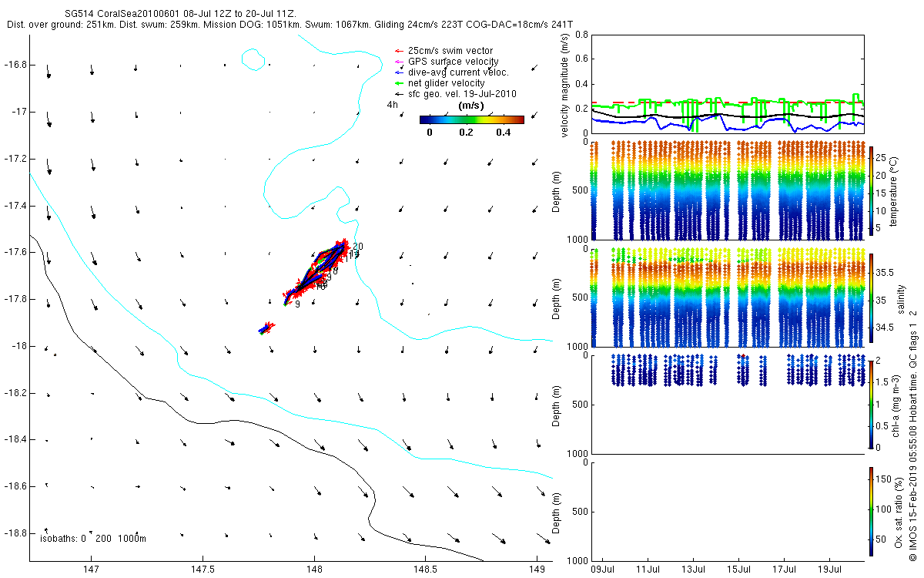Viewport: 924px width, 578px height.
Task: Select the 'dive-avg current veloc.' legend label
Action: click(458, 72)
